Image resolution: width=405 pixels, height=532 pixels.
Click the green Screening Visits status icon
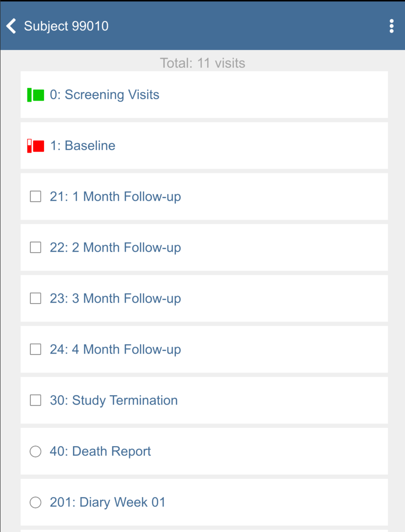pyautogui.click(x=36, y=95)
